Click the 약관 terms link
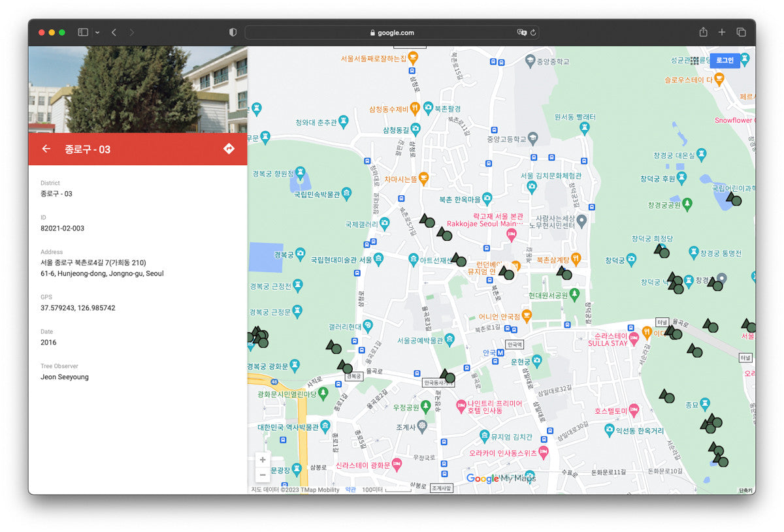This screenshot has height=532, width=784. coord(351,490)
